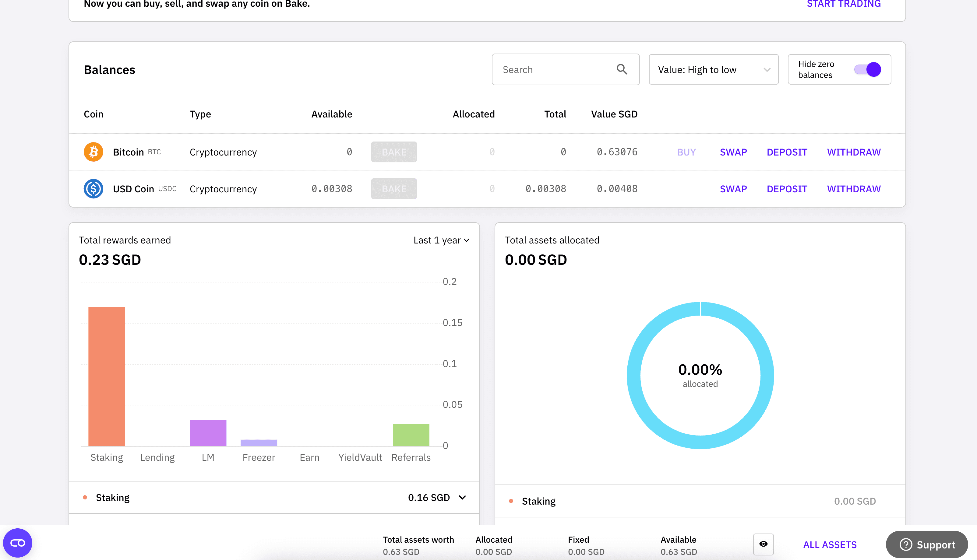This screenshot has width=977, height=560.
Task: Expand the Staking 0.16 SGD rewards row
Action: tap(274, 498)
